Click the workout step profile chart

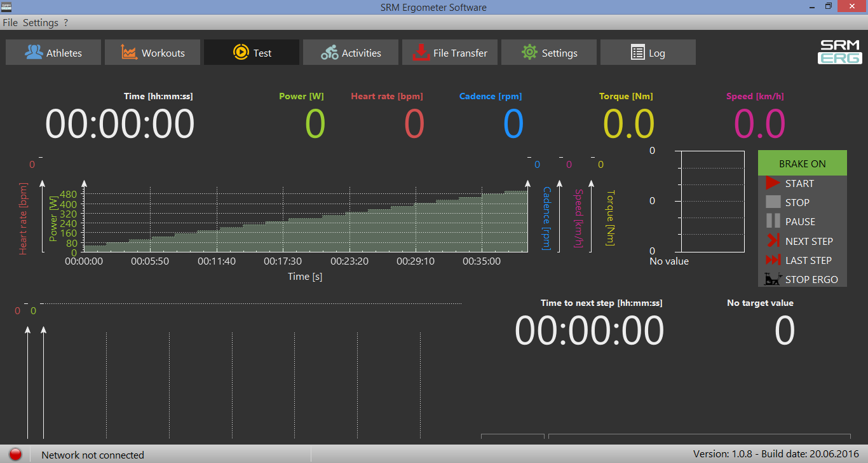pos(306,221)
